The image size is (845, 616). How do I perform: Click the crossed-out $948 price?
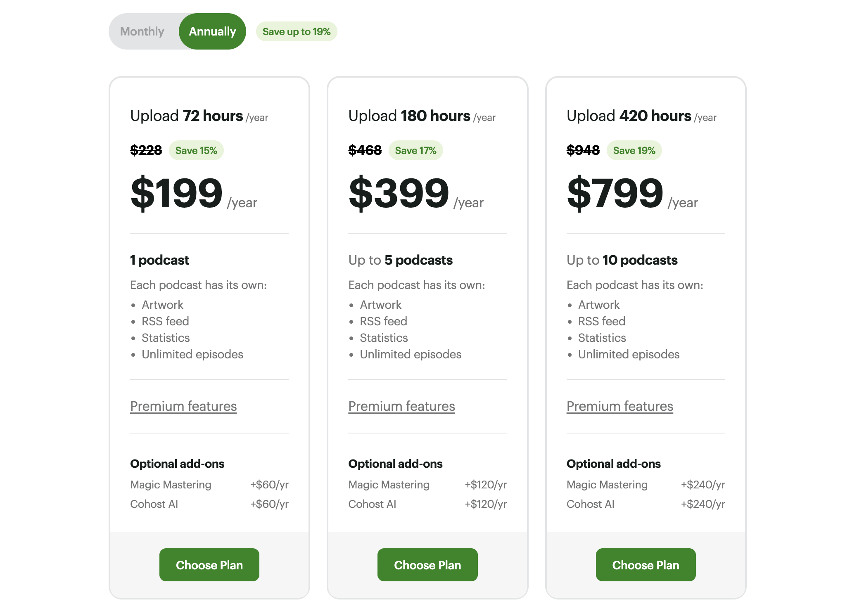click(x=583, y=150)
